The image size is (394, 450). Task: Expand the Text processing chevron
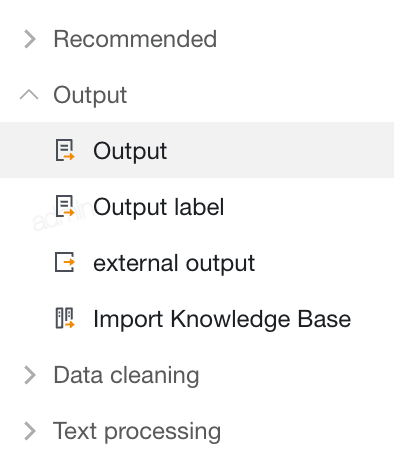tap(30, 431)
